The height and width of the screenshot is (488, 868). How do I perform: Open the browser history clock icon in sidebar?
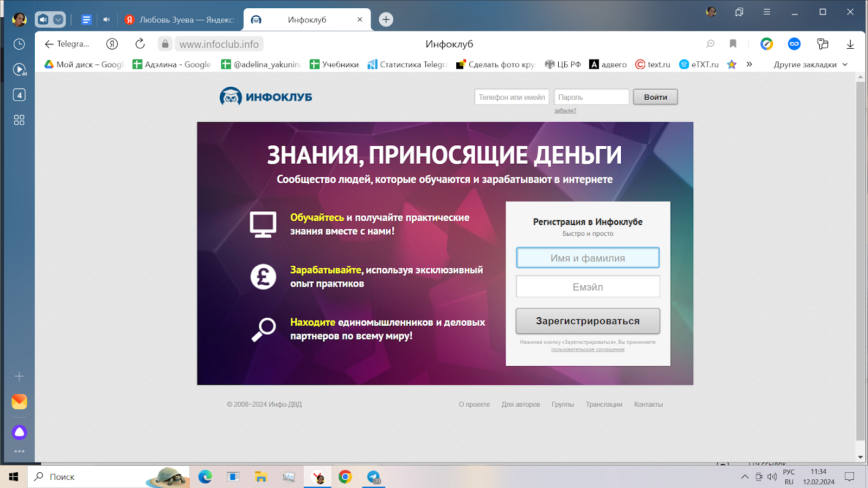point(19,44)
